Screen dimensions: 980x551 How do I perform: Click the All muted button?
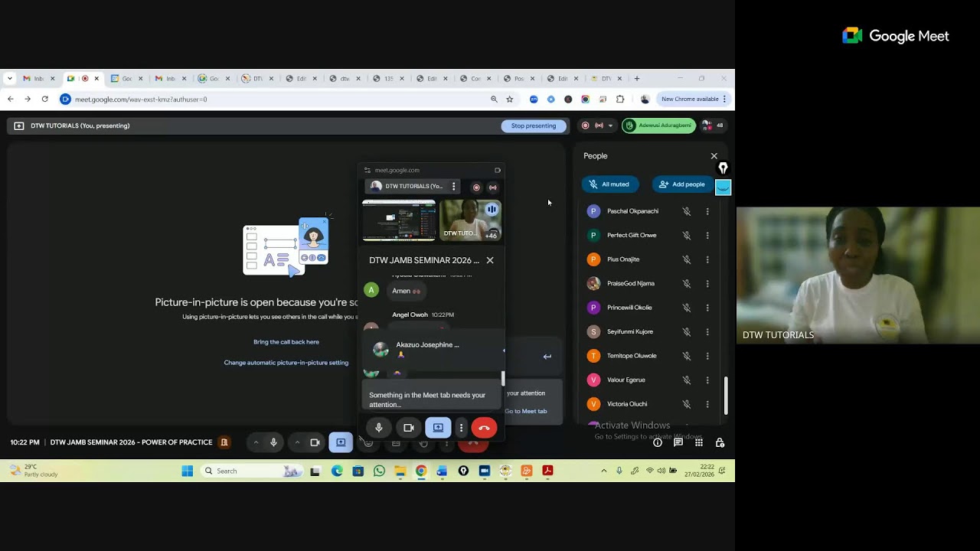point(610,184)
